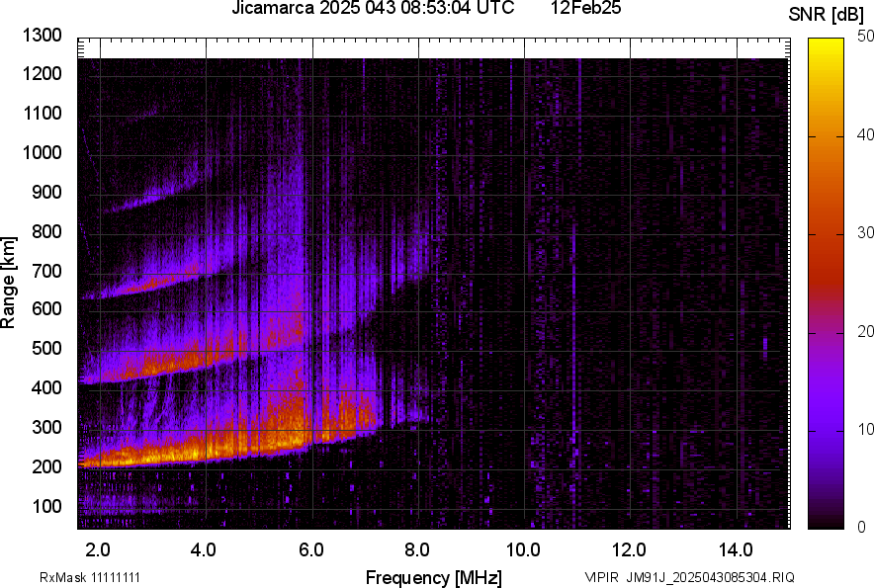The width and height of the screenshot is (874, 588).
Task: Click the 700 km range tick label
Action: [x=46, y=271]
